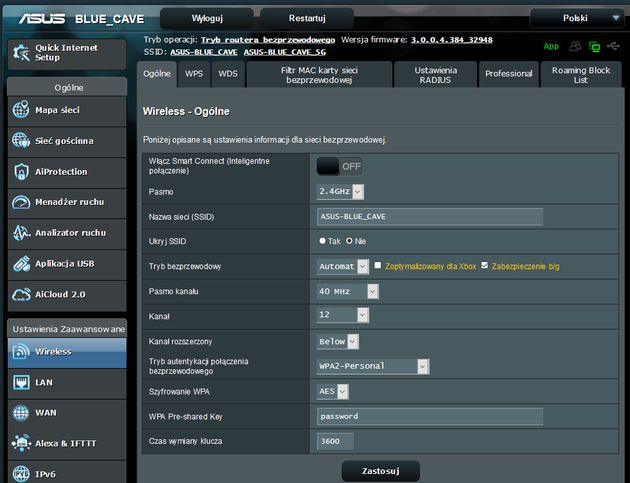630x483 pixels.
Task: Click the green App status text
Action: [x=551, y=46]
